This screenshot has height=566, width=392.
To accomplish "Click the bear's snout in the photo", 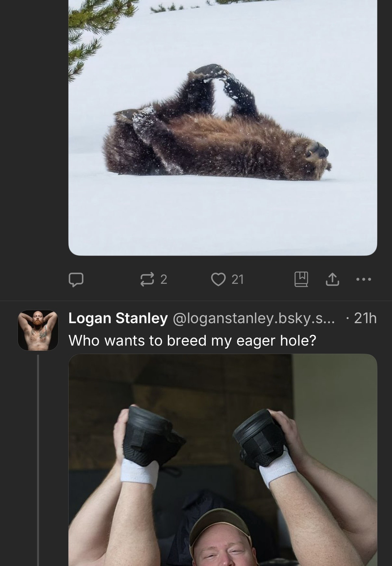I will 320,151.
